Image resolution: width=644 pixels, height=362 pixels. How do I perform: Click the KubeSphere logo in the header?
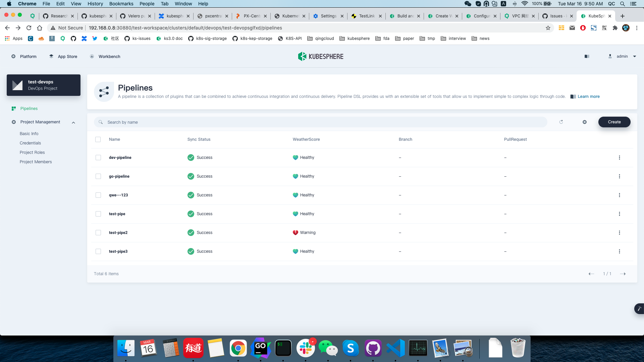point(321,56)
